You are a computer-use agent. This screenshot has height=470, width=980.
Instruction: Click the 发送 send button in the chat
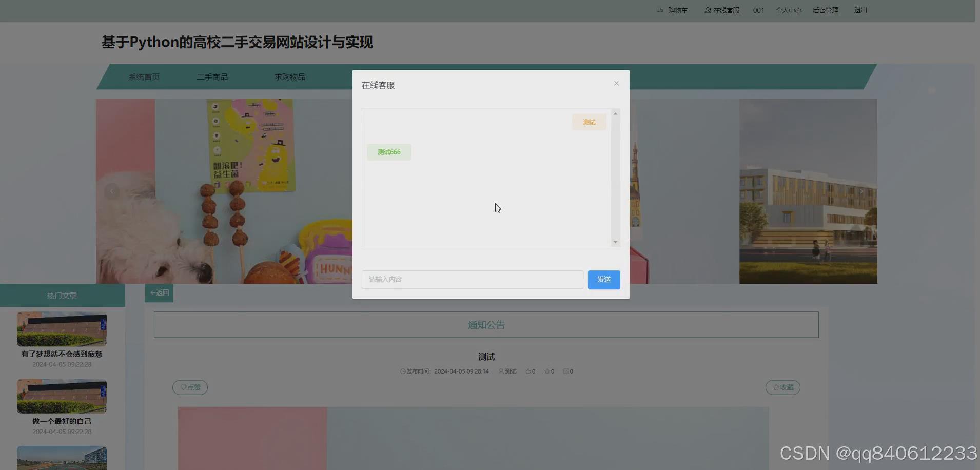click(x=603, y=280)
